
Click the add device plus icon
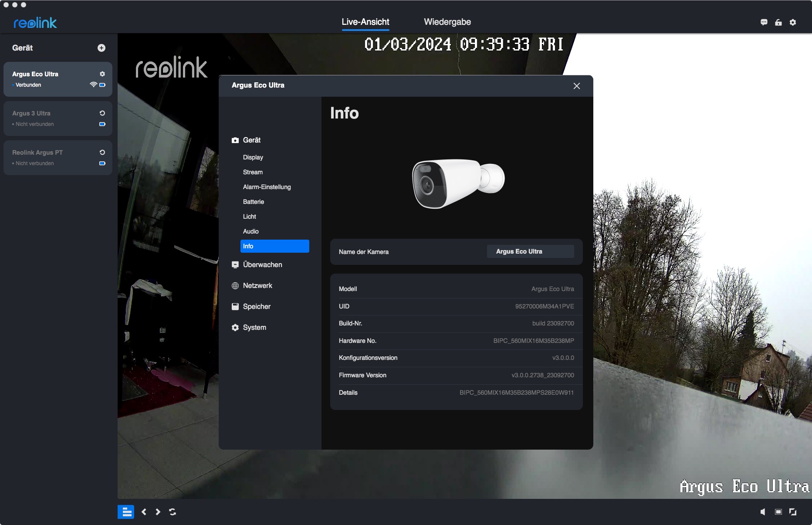[x=101, y=48]
